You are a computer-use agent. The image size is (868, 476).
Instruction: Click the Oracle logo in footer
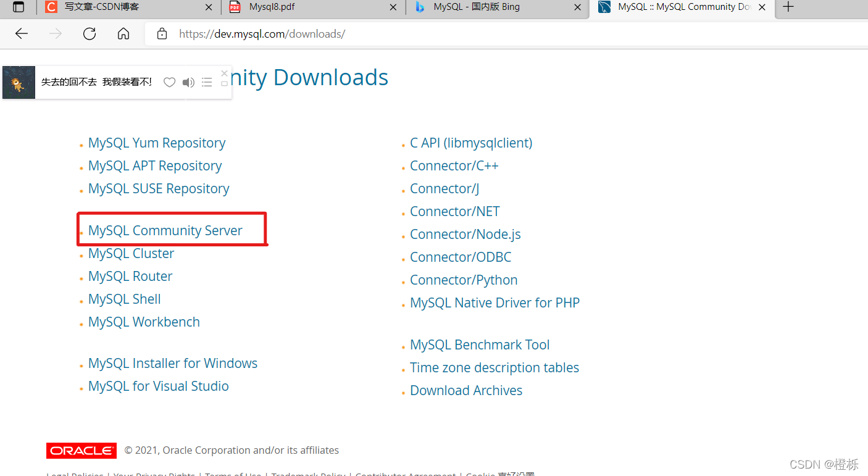coord(81,451)
